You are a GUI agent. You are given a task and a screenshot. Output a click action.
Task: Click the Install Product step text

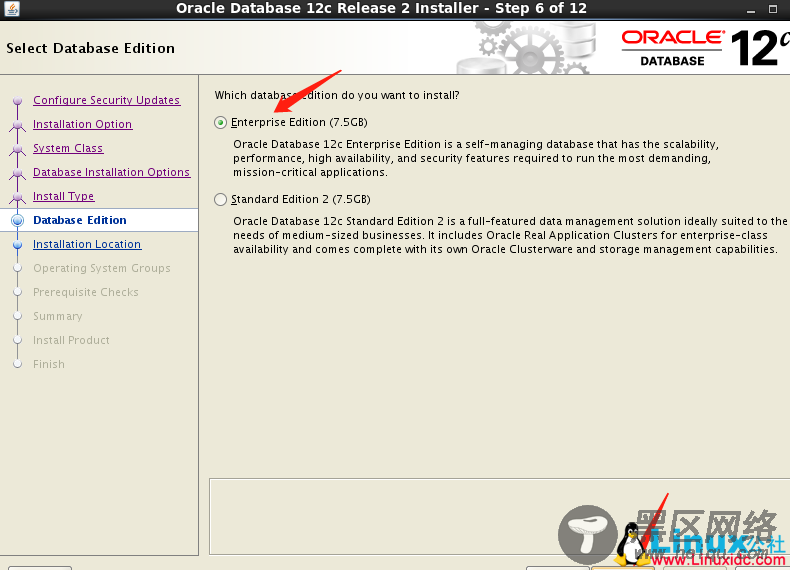(71, 340)
